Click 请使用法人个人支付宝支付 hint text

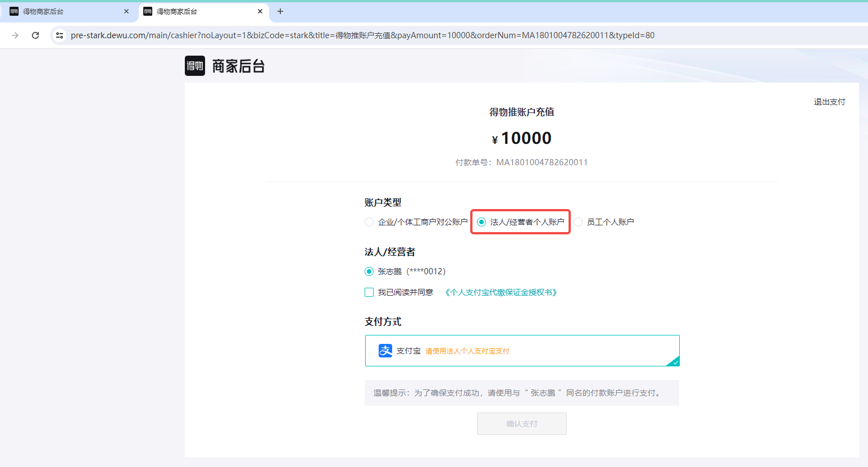point(467,351)
